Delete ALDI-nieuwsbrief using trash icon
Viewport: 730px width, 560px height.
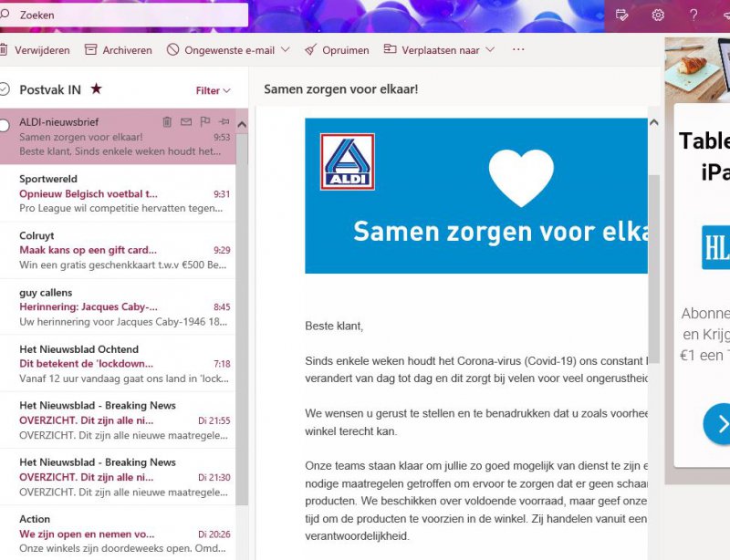pyautogui.click(x=167, y=121)
